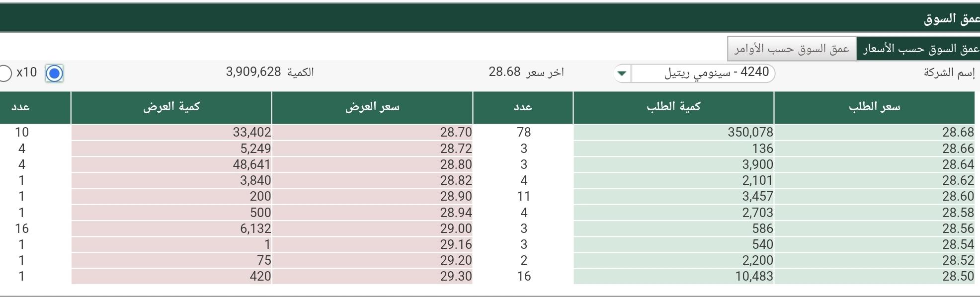This screenshot has width=980, height=298.
Task: Open company dropdown arrow
Action: [622, 73]
